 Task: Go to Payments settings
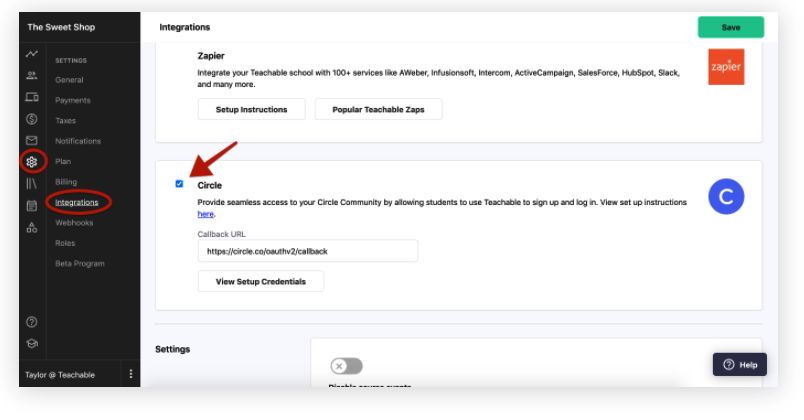coord(73,101)
